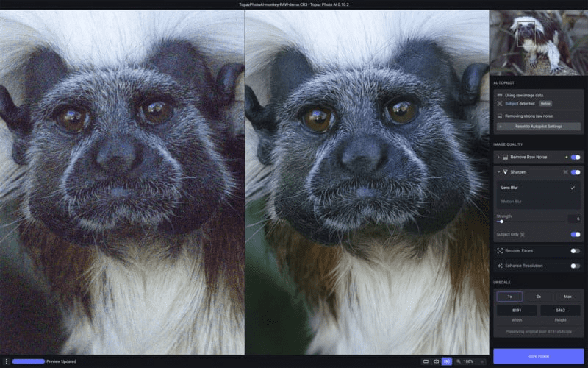Collapse the Sharpen section
The width and height of the screenshot is (588, 368).
[498, 172]
